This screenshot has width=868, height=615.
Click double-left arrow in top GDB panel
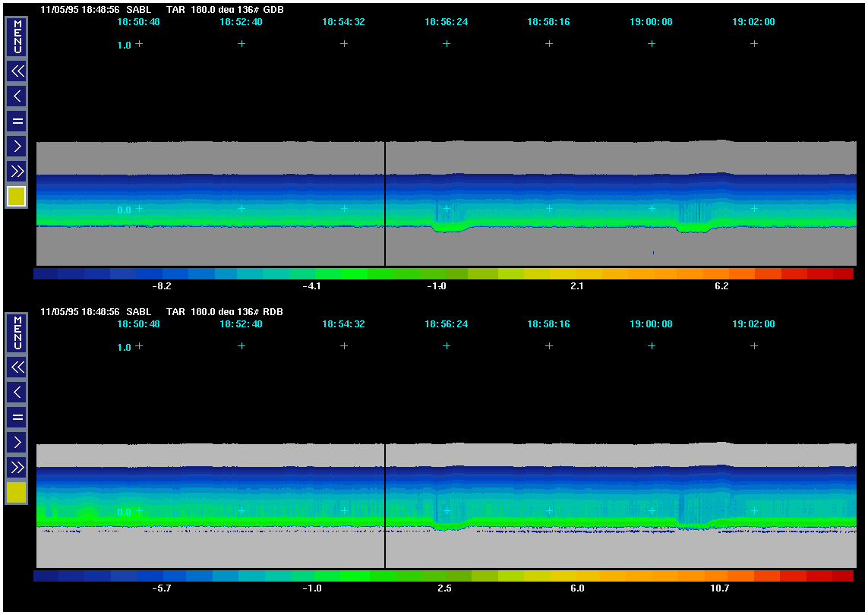tap(17, 71)
